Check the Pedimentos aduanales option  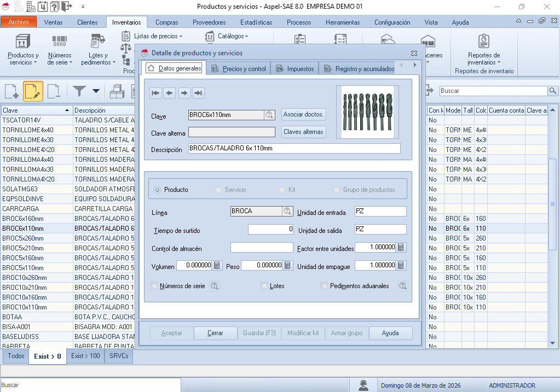[325, 286]
